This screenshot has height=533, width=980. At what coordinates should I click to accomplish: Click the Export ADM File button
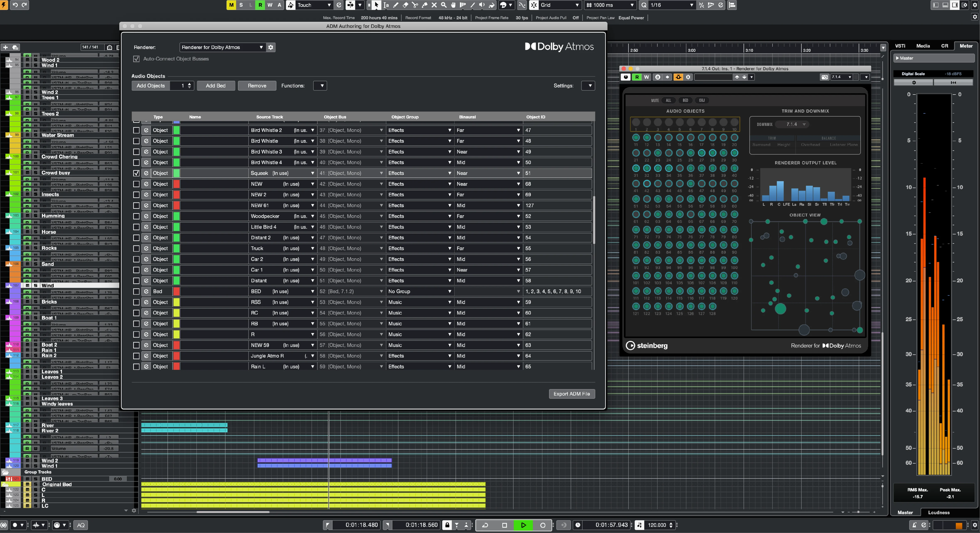(x=571, y=394)
